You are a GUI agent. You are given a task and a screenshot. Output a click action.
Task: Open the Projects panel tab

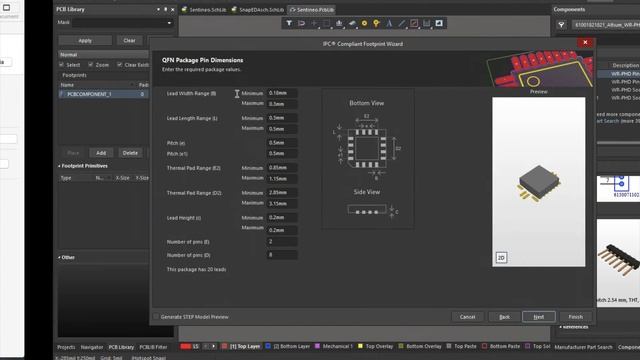[x=66, y=347]
